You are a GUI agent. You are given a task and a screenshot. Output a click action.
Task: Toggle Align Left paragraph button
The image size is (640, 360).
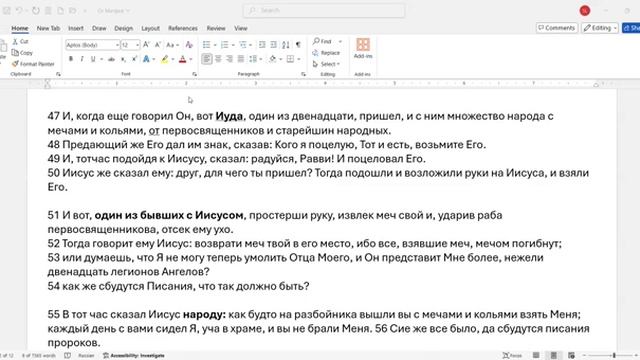pyautogui.click(x=207, y=59)
